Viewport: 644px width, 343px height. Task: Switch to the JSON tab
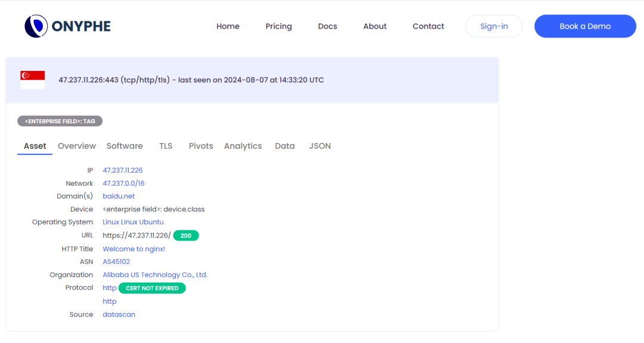320,146
